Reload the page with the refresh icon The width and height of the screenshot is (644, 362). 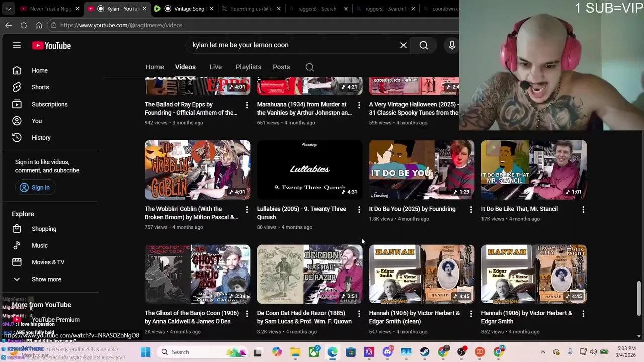pos(24,25)
